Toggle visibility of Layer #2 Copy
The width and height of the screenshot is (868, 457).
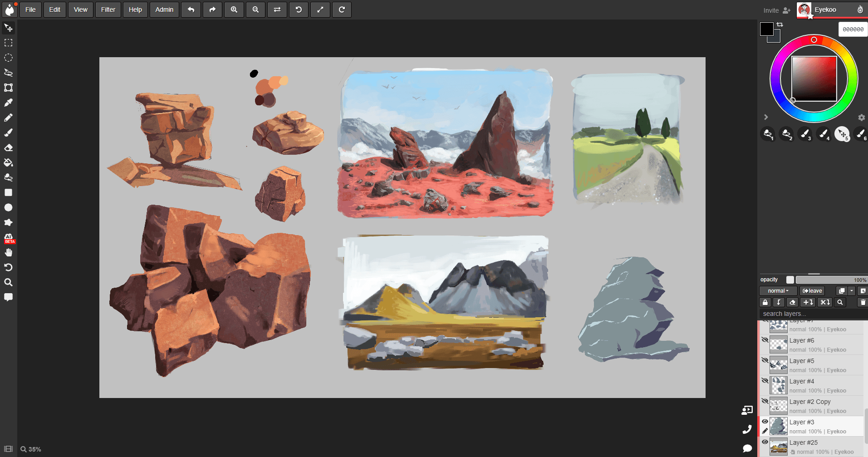(765, 401)
